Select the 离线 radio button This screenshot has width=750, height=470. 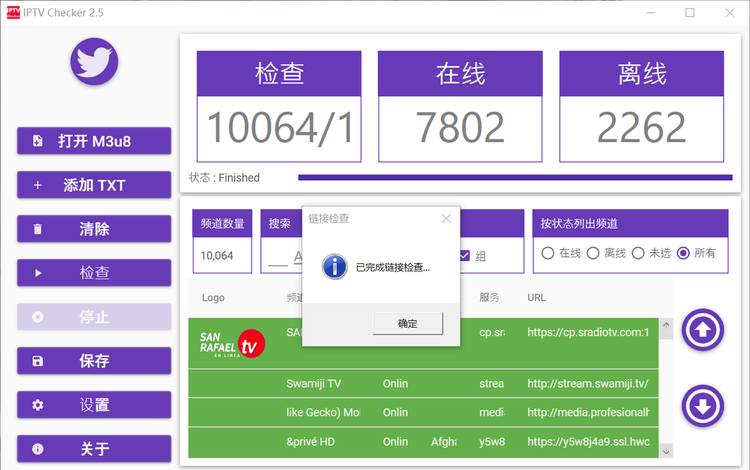click(x=593, y=253)
